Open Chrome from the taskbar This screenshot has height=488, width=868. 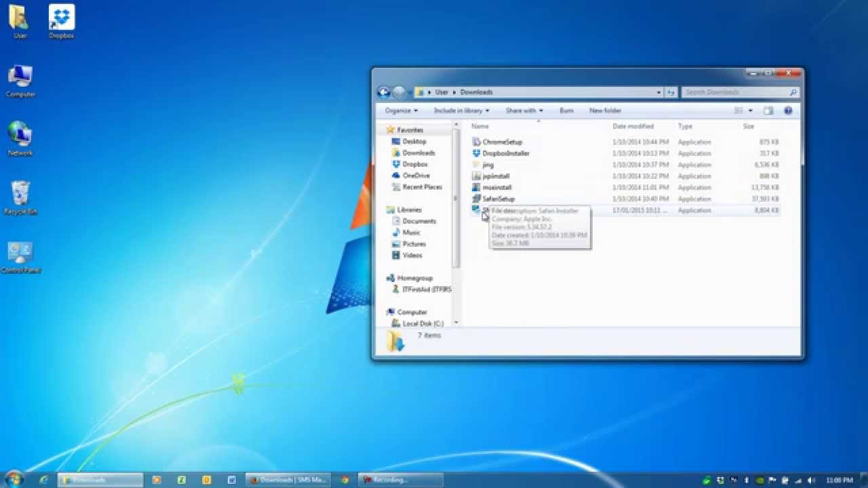click(x=344, y=479)
